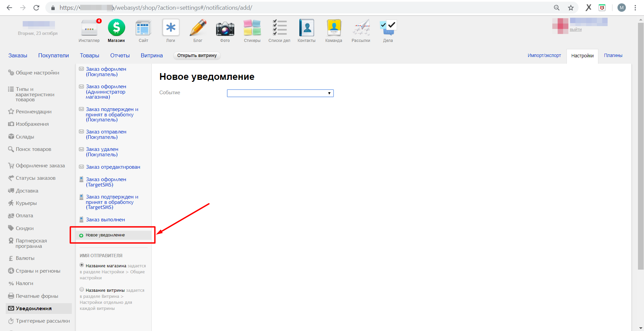Open Заказ оформлен (Администратор магазина) notification
The image size is (644, 331).
click(106, 92)
